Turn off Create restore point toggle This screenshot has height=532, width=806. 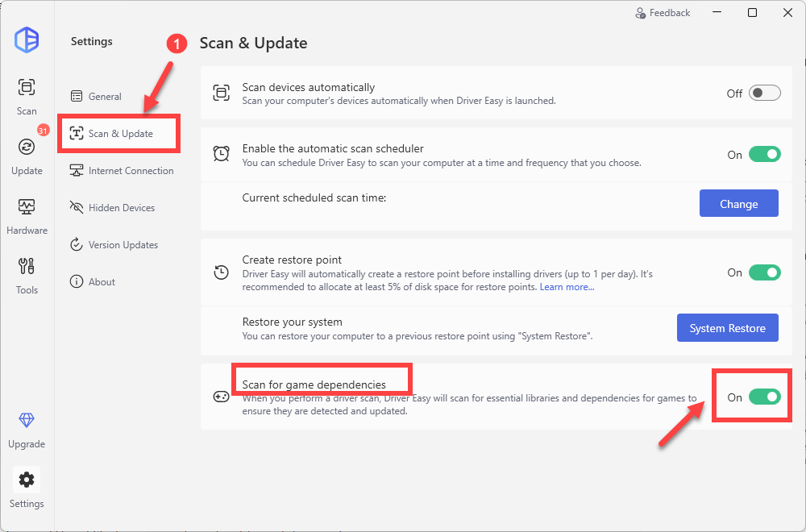click(764, 272)
